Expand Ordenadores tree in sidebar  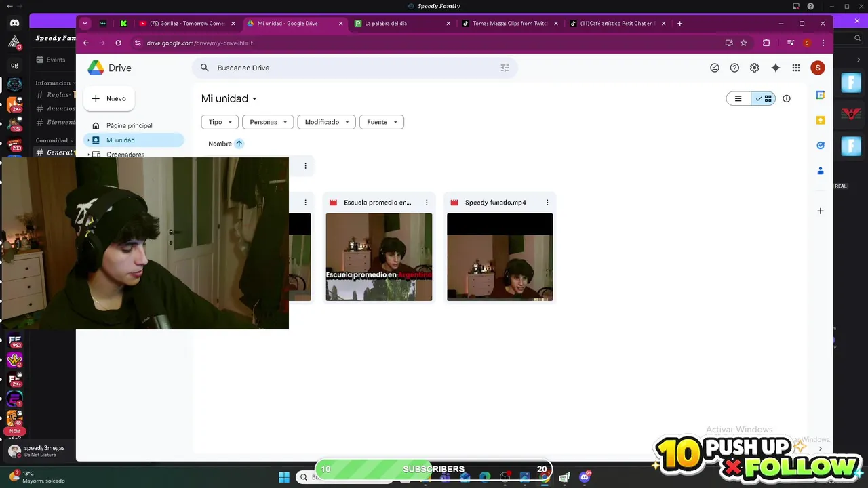(x=88, y=155)
